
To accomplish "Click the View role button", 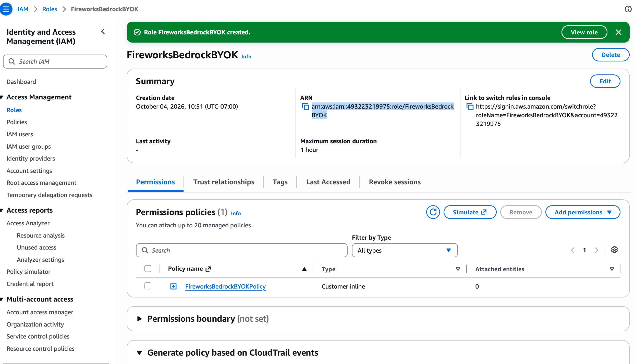I will coord(584,32).
